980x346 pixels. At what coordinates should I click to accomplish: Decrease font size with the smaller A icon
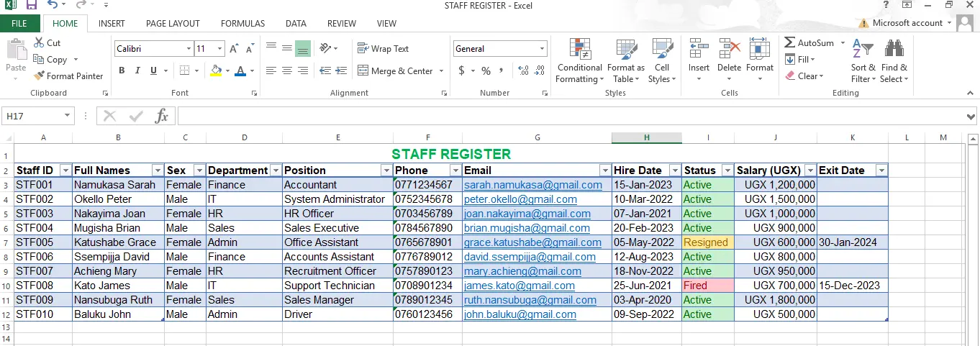click(x=250, y=49)
